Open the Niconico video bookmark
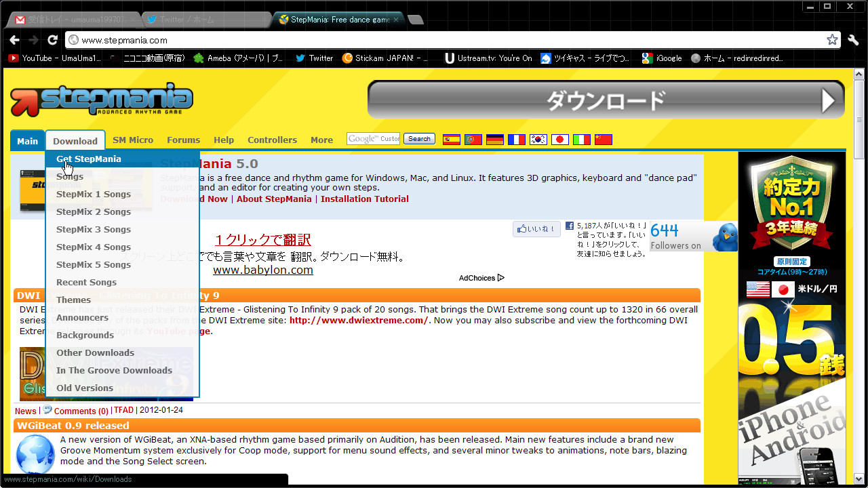Image resolution: width=868 pixels, height=488 pixels. point(146,58)
